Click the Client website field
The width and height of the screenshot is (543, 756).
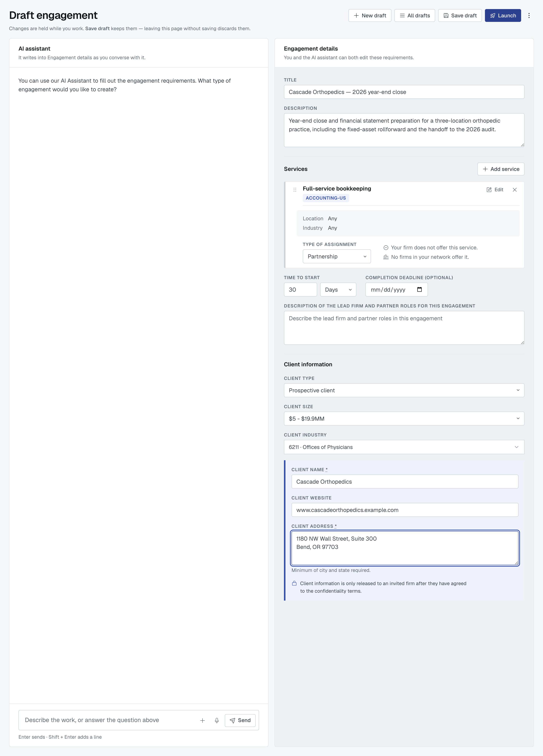click(405, 510)
